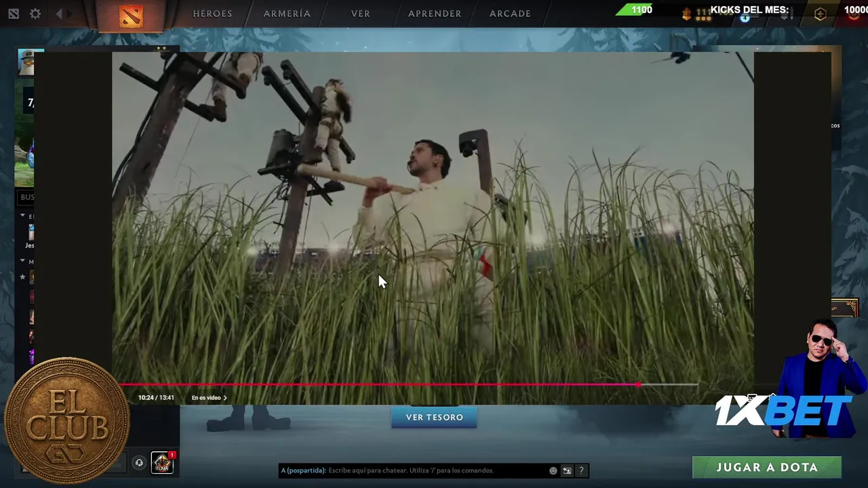
Task: Collapse the first friends list section arrow
Action: 22,216
